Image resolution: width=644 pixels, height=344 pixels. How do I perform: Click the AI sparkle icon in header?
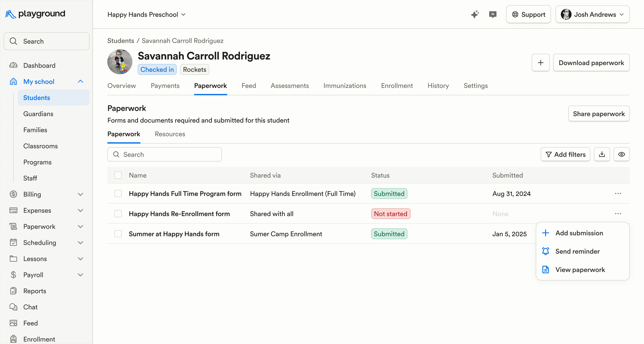coord(475,14)
